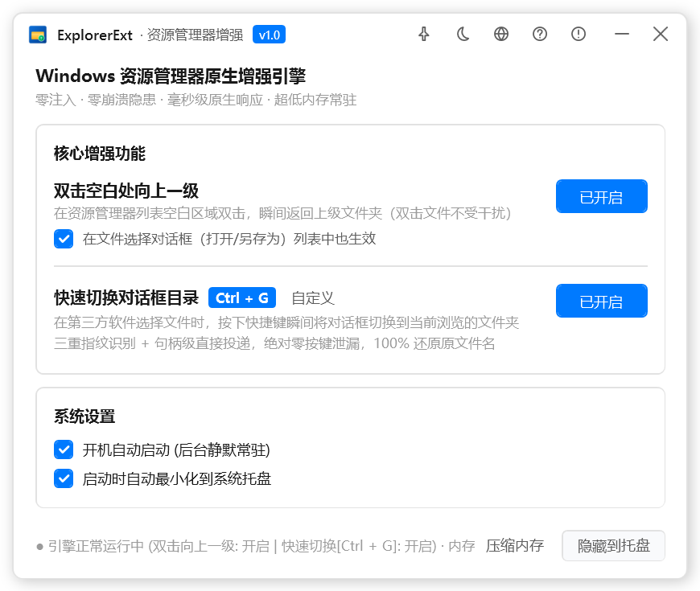Minimize the ExplorerExt window
Image resolution: width=700 pixels, height=591 pixels.
pos(621,35)
